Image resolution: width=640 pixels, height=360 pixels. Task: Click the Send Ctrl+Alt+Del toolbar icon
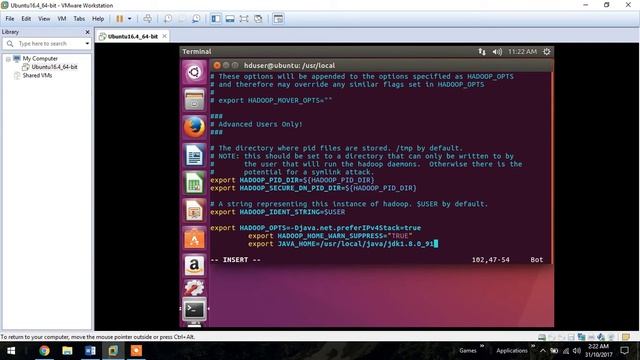pos(148,19)
